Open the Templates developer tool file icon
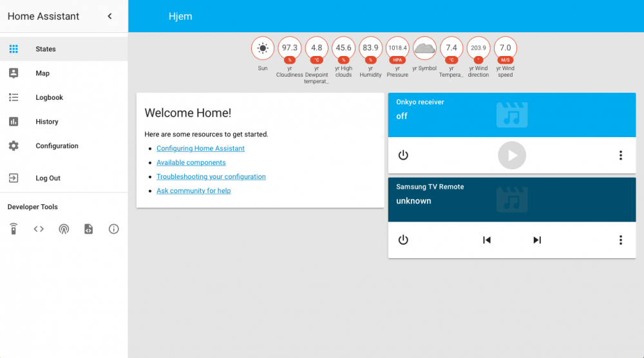This screenshot has height=358, width=644. click(89, 229)
